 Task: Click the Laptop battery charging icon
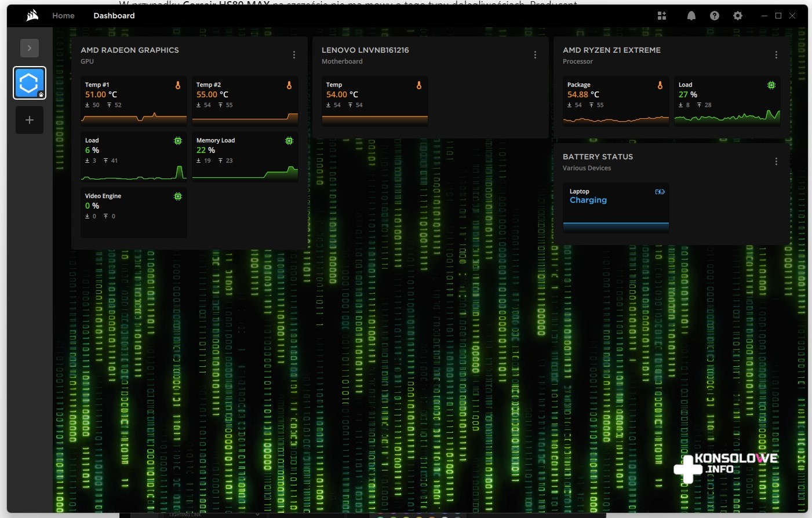(x=660, y=192)
